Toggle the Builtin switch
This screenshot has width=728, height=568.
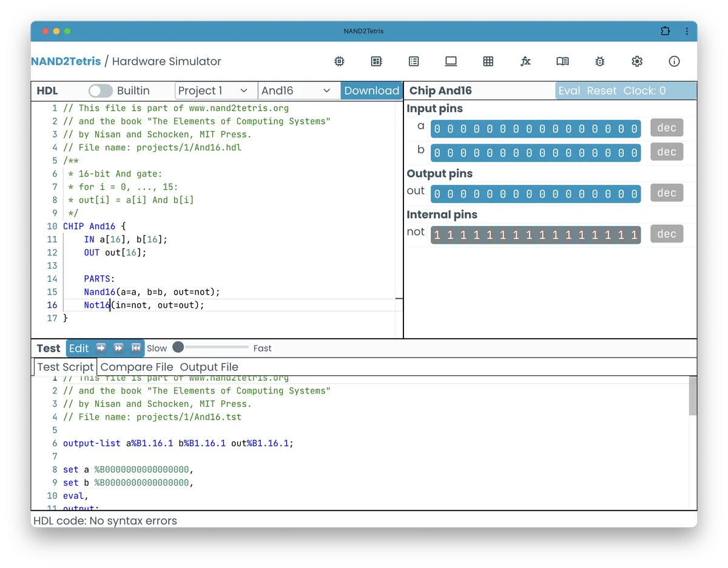pyautogui.click(x=101, y=91)
